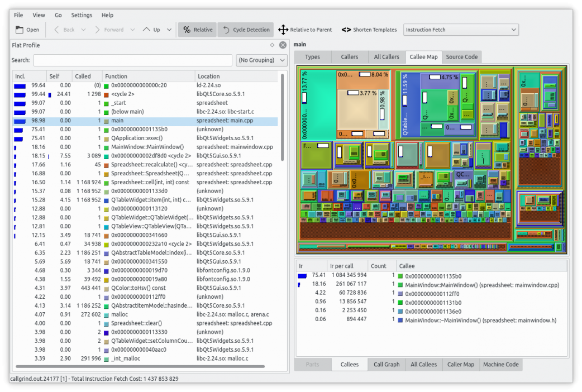The width and height of the screenshot is (582, 392).
Task: Click inside the Search text field
Action: coord(132,60)
